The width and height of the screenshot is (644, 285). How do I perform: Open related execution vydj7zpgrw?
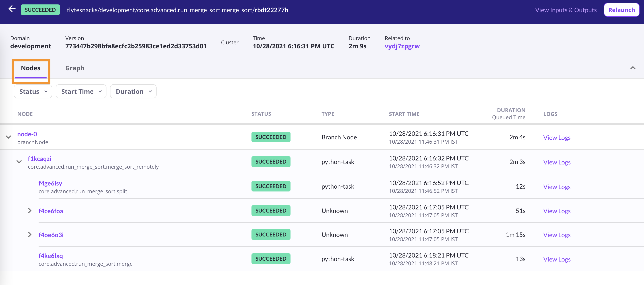(x=402, y=46)
